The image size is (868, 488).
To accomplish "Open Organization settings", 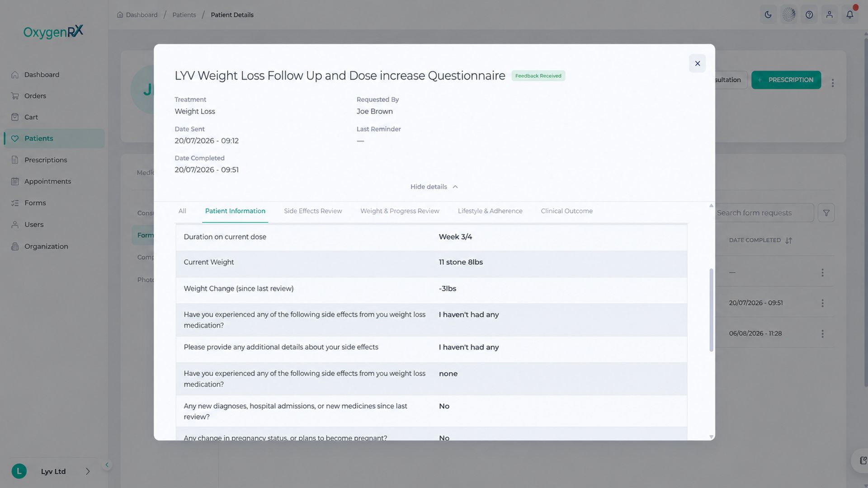I will 46,246.
